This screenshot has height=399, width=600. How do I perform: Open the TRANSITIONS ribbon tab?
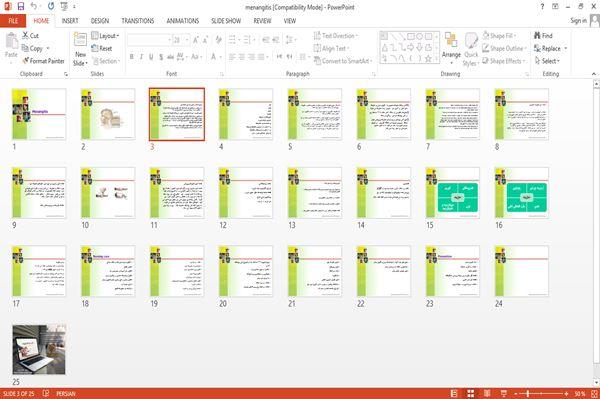tap(138, 21)
